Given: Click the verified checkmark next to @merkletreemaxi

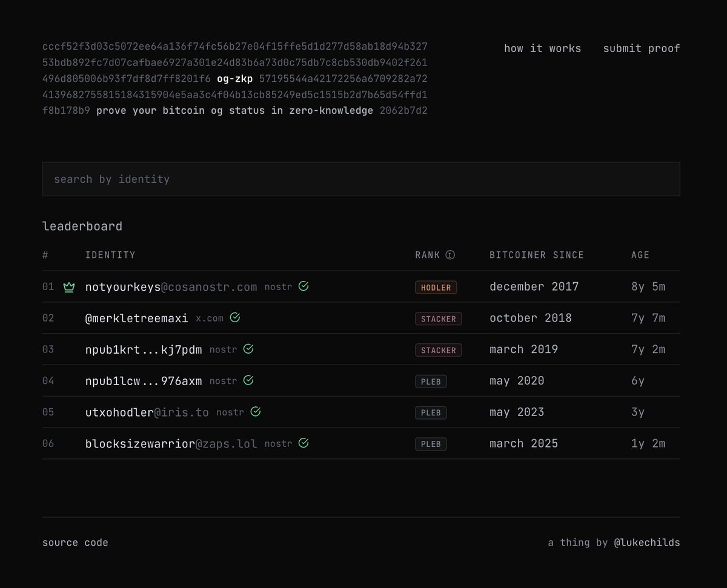Looking at the screenshot, I should point(235,317).
